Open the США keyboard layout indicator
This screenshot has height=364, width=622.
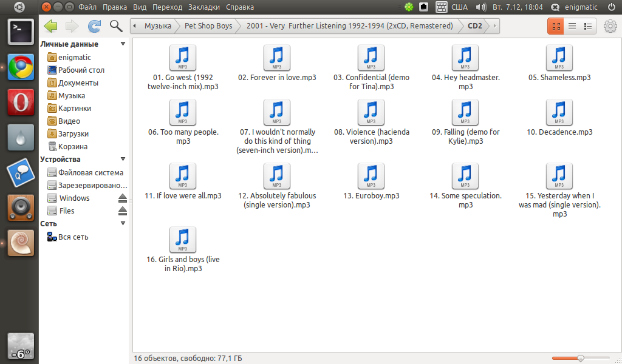[452, 7]
